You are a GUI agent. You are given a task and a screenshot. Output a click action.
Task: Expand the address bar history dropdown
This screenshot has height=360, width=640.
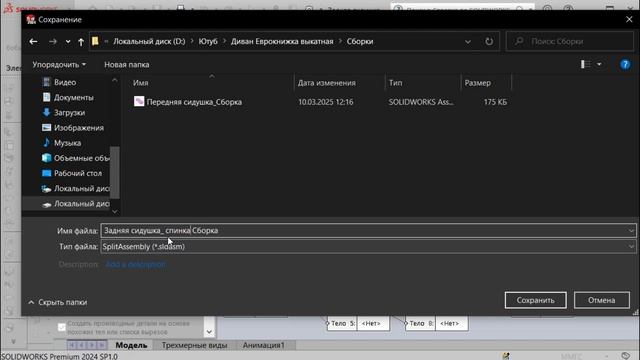pyautogui.click(x=468, y=42)
